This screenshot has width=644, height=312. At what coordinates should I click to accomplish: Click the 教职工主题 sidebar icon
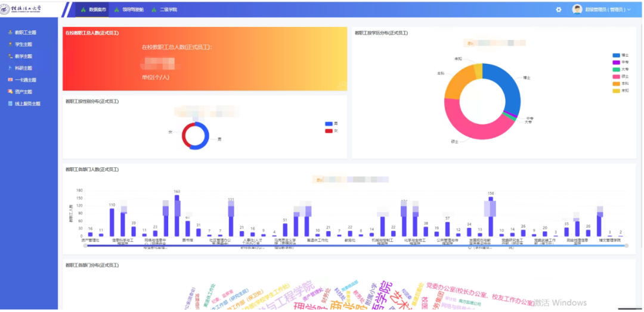(10, 32)
